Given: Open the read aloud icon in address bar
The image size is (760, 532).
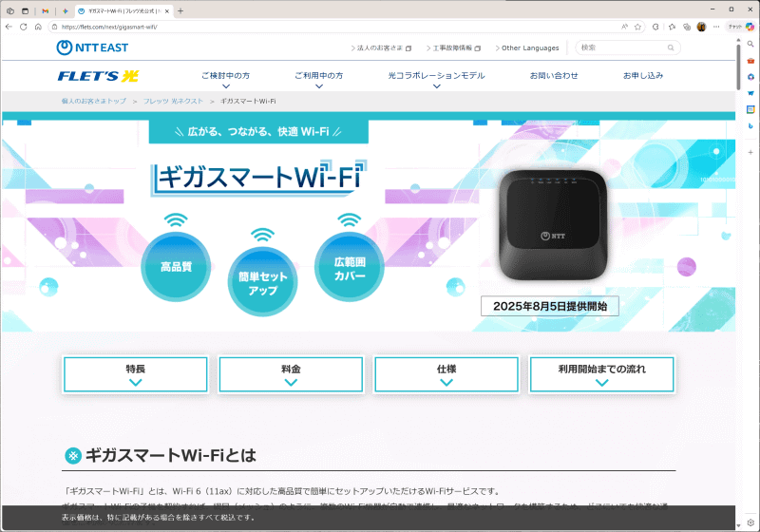Looking at the screenshot, I should pos(624,27).
